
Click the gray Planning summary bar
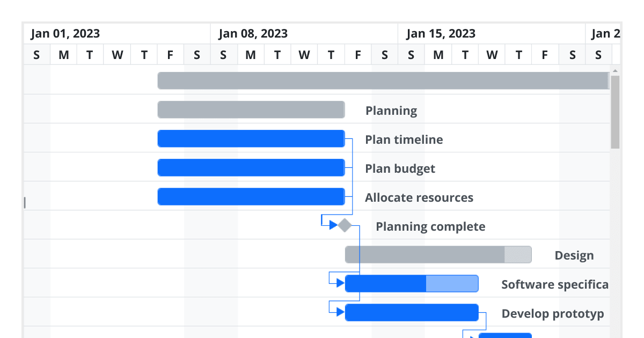251,109
